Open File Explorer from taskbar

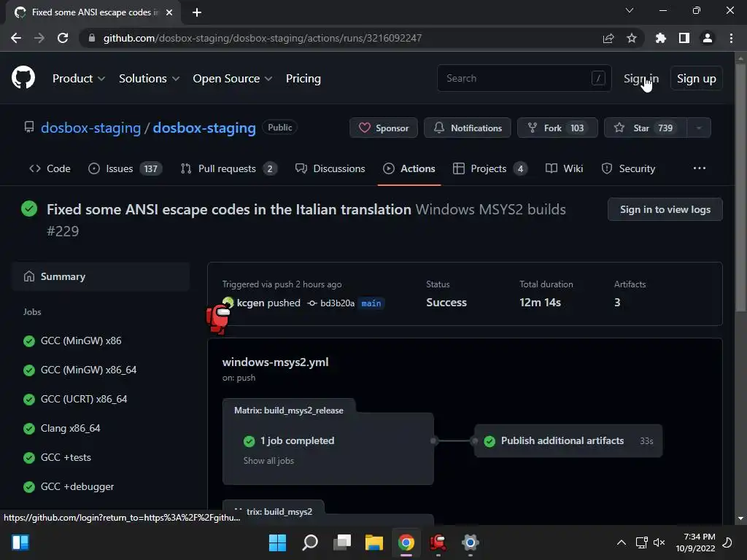click(374, 542)
